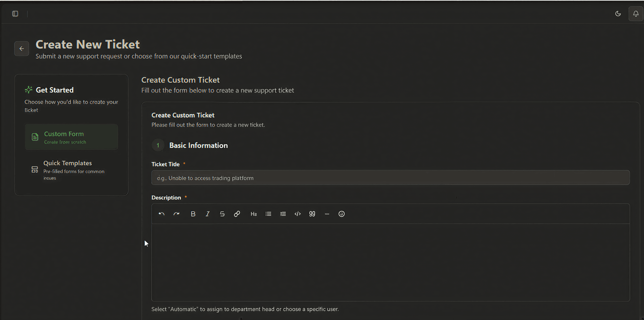The image size is (644, 320).
Task: Click the undo icon in the editor toolbar
Action: click(x=161, y=214)
